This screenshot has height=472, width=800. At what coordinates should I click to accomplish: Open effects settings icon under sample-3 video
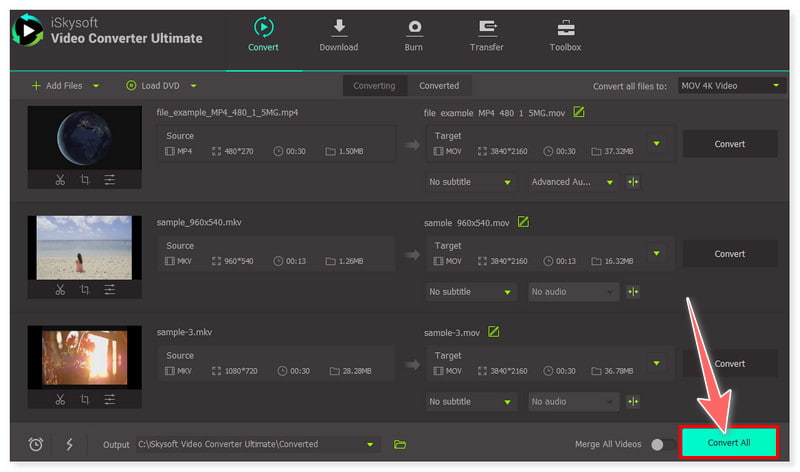pos(110,400)
